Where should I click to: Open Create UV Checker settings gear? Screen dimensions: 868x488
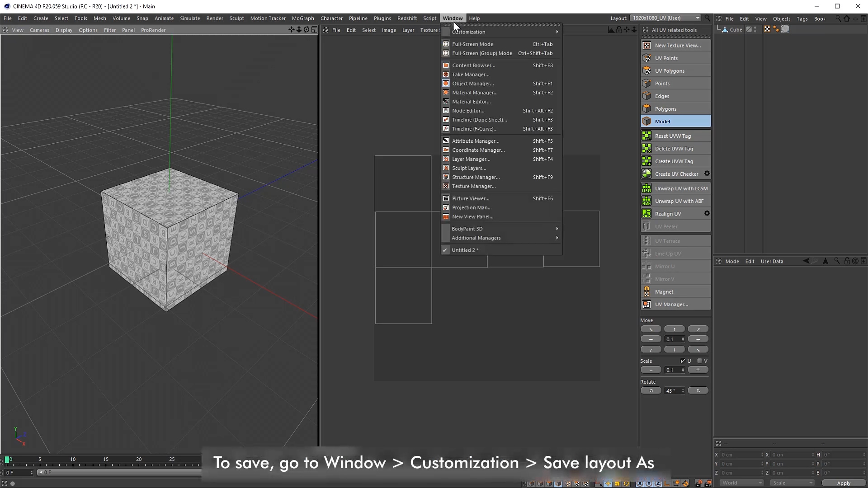[707, 174]
